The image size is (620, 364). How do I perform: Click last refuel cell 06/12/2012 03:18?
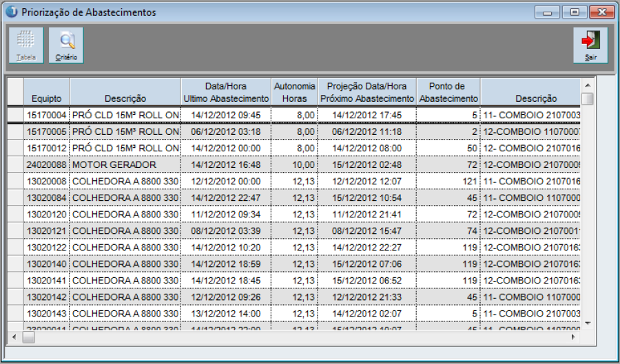click(x=226, y=131)
